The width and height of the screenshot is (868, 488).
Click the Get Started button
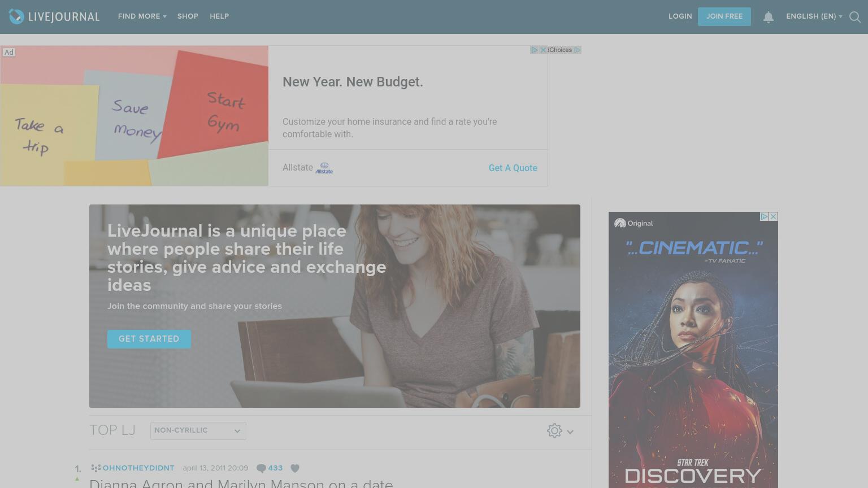(x=149, y=339)
